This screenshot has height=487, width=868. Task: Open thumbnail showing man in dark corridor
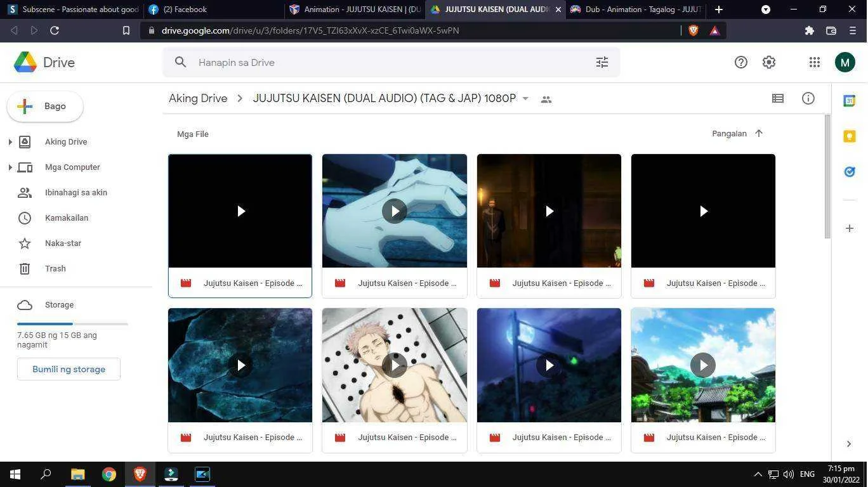coord(549,211)
